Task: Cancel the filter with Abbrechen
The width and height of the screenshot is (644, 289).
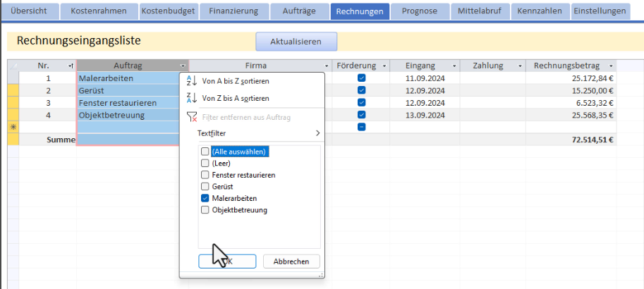Action: pyautogui.click(x=291, y=262)
